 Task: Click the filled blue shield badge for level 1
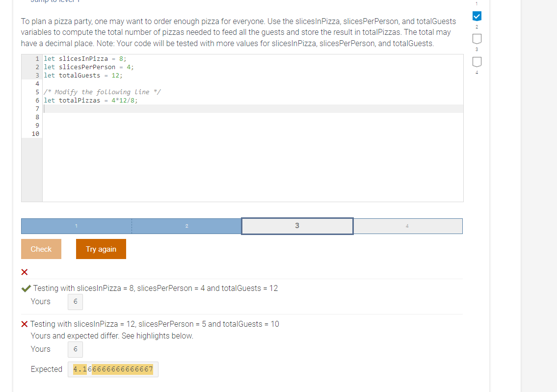coord(476,16)
